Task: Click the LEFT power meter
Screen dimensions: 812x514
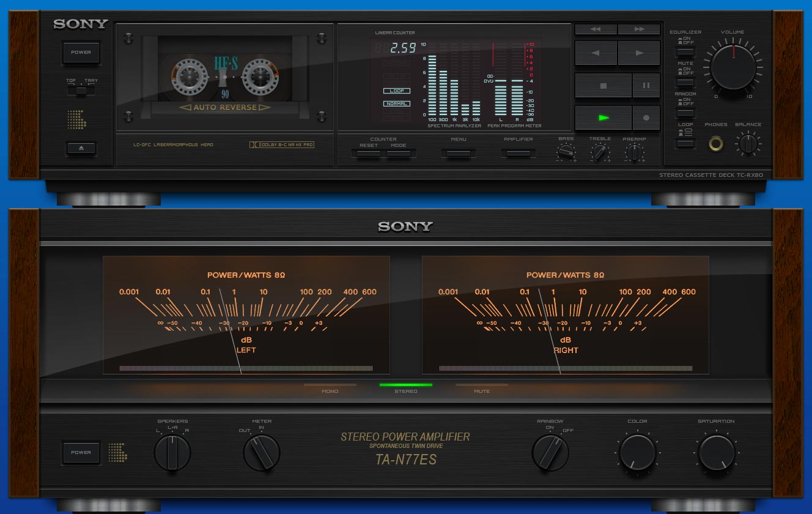Action: coord(246,315)
